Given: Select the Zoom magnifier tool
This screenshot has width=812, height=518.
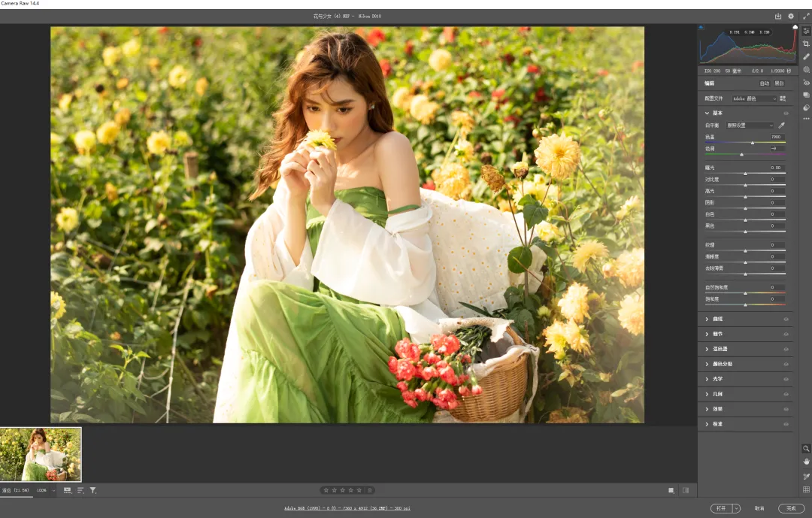Looking at the screenshot, I should [x=806, y=449].
